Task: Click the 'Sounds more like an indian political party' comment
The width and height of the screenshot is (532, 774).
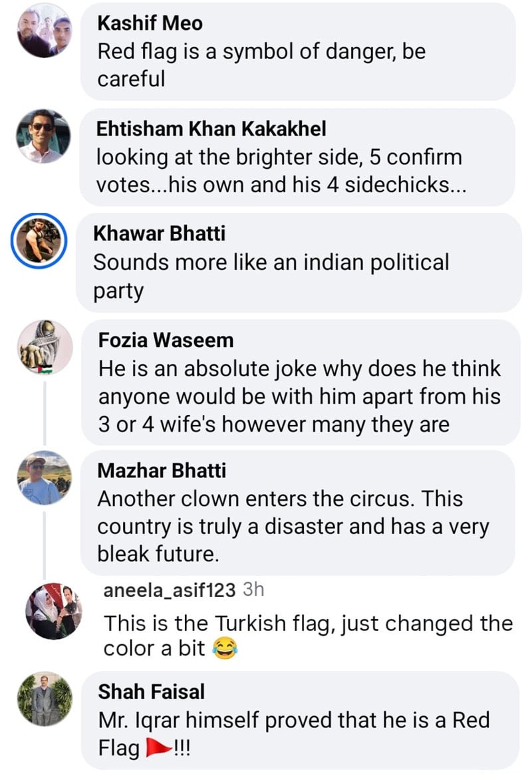Action: (x=271, y=276)
